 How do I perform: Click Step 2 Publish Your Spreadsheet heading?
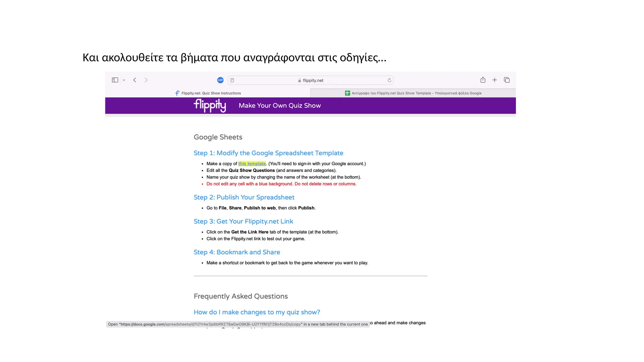click(x=244, y=197)
